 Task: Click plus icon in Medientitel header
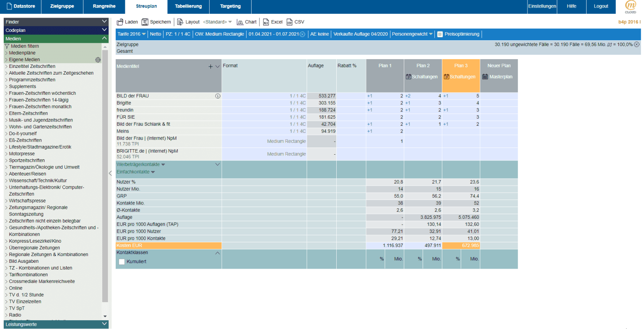click(x=210, y=67)
